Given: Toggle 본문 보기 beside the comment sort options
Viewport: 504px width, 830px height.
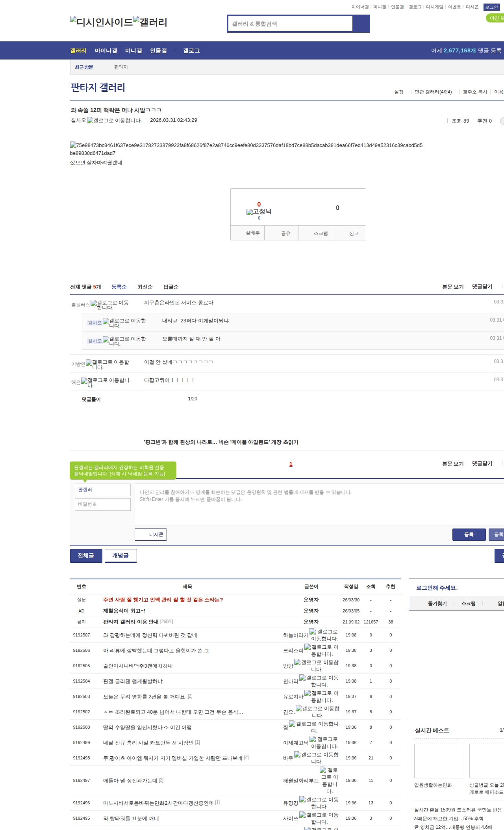Looking at the screenshot, I should point(453,287).
